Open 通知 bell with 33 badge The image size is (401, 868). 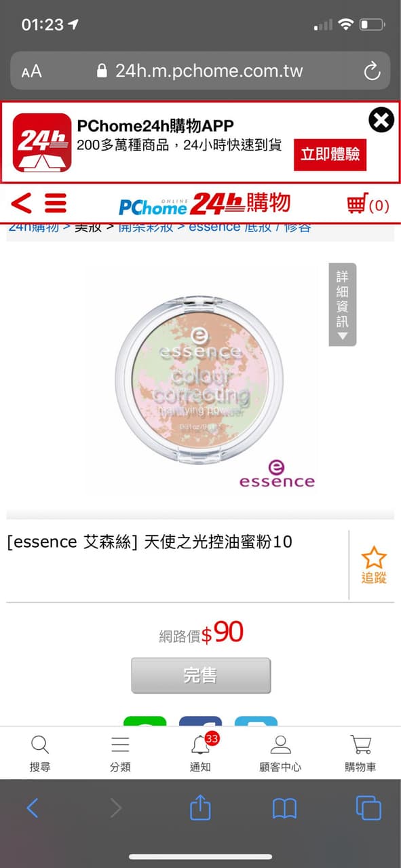(201, 753)
